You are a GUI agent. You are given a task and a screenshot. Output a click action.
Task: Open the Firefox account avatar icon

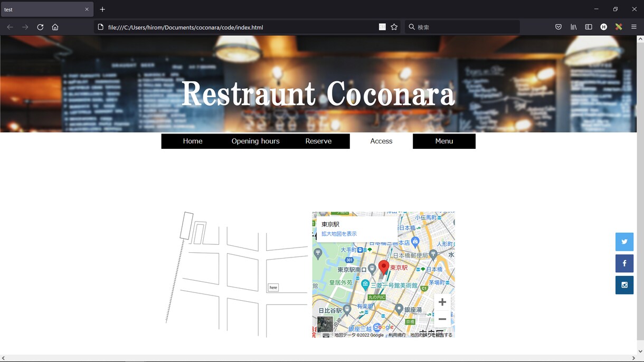pos(603,27)
